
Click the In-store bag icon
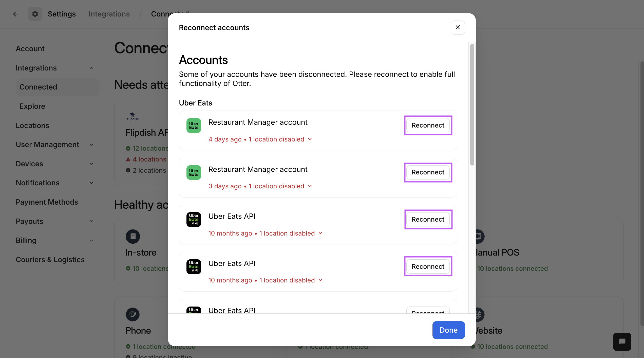coord(133,236)
